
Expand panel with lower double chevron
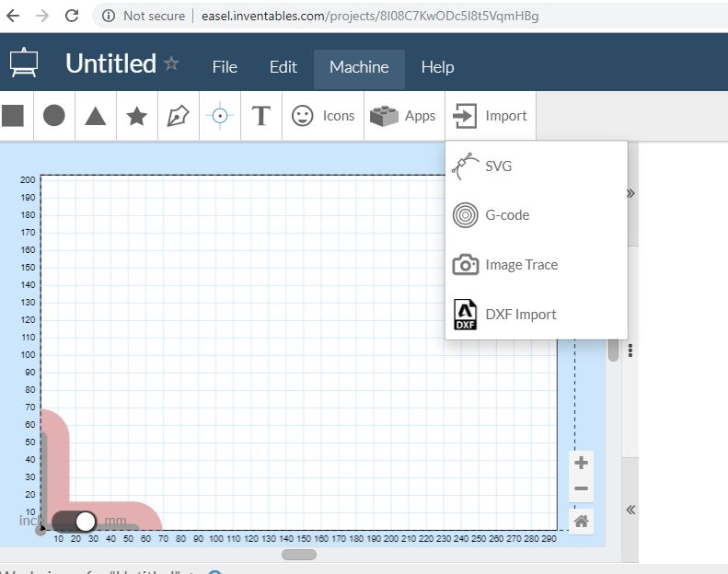pyautogui.click(x=630, y=510)
